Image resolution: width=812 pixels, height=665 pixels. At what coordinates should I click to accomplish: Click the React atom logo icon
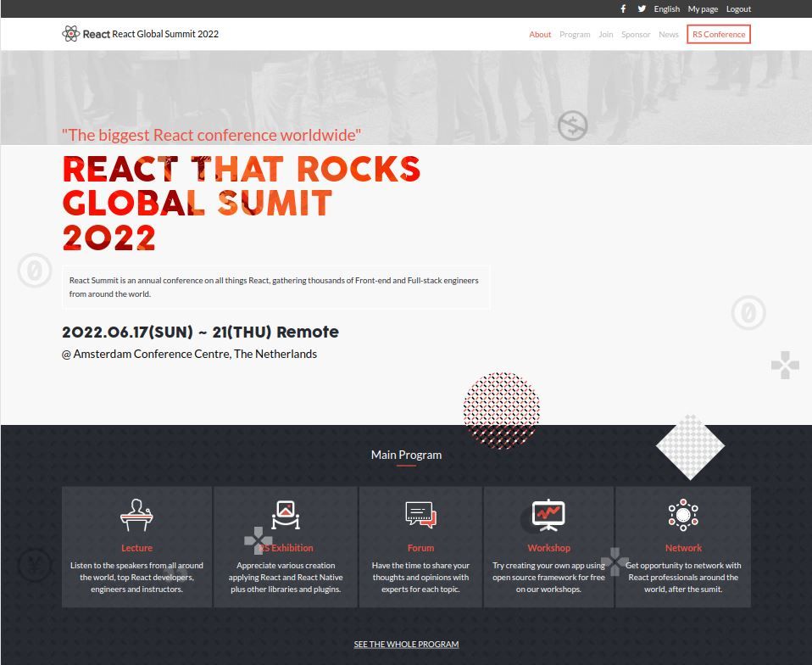(71, 34)
